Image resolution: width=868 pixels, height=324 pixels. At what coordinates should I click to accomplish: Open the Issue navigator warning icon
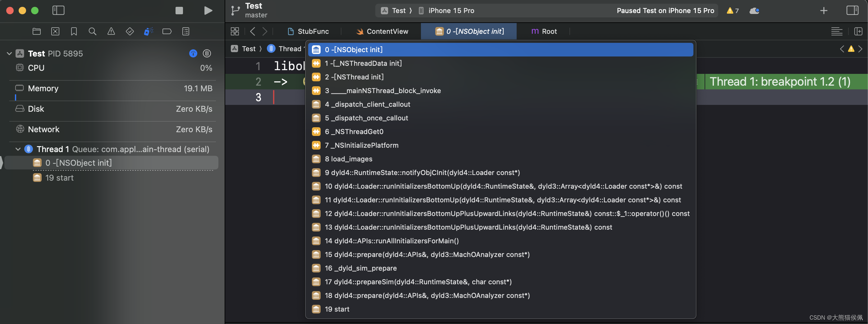111,31
